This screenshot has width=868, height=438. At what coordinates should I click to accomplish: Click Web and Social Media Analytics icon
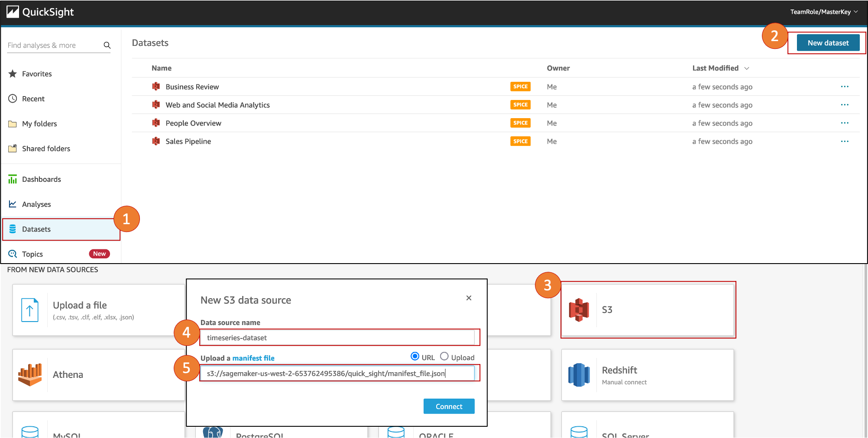(156, 105)
